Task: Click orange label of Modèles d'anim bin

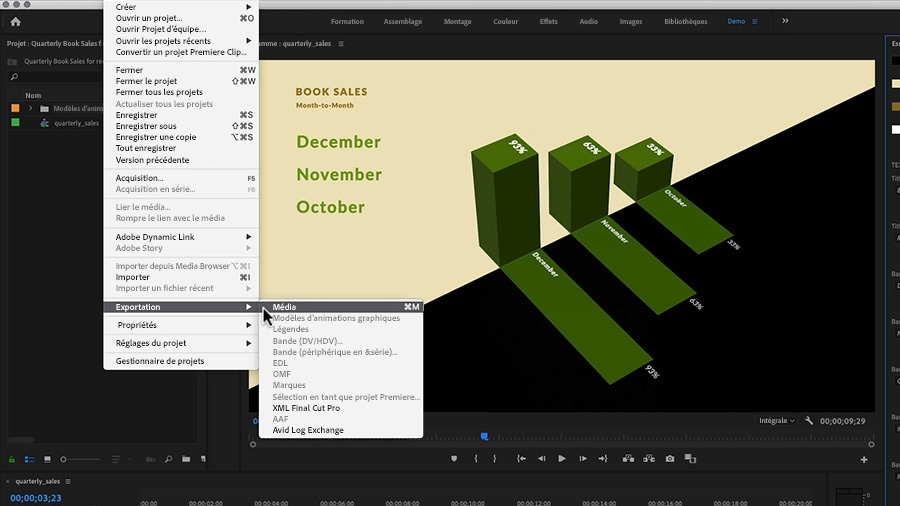Action: (15, 108)
